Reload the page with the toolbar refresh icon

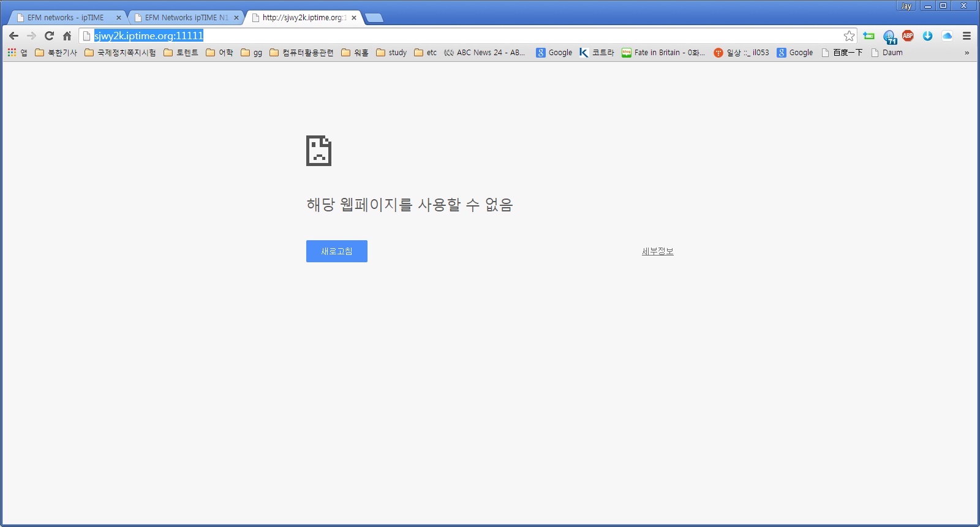[x=49, y=36]
